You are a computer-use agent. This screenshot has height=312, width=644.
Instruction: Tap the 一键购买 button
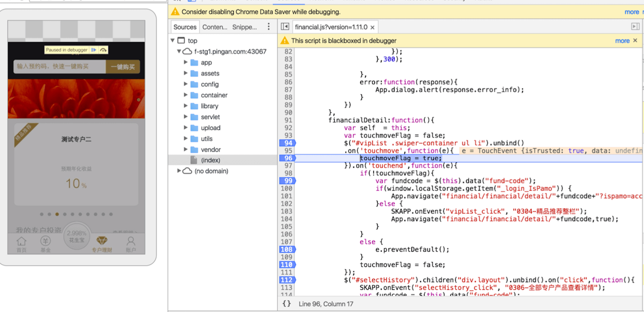click(x=123, y=67)
